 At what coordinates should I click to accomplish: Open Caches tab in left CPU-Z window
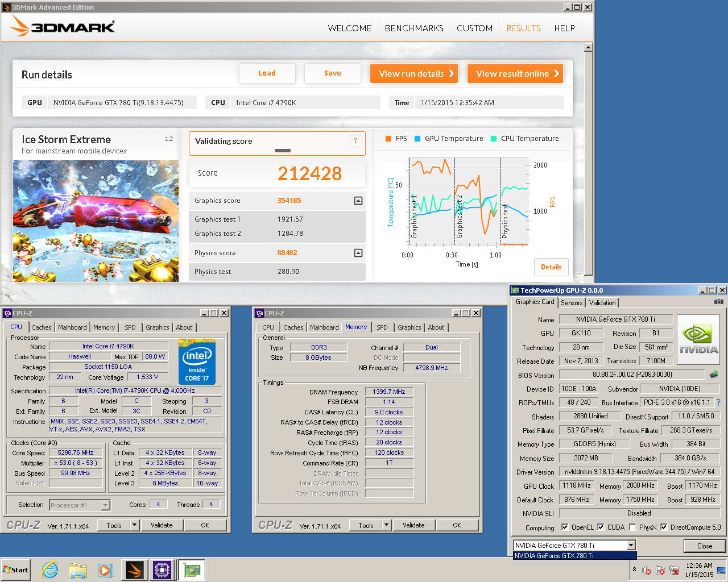tap(42, 327)
